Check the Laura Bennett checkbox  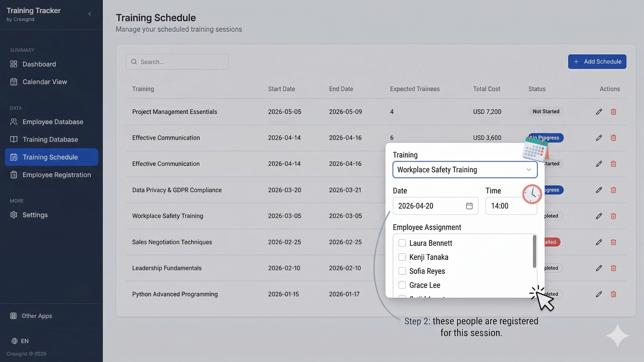click(402, 243)
